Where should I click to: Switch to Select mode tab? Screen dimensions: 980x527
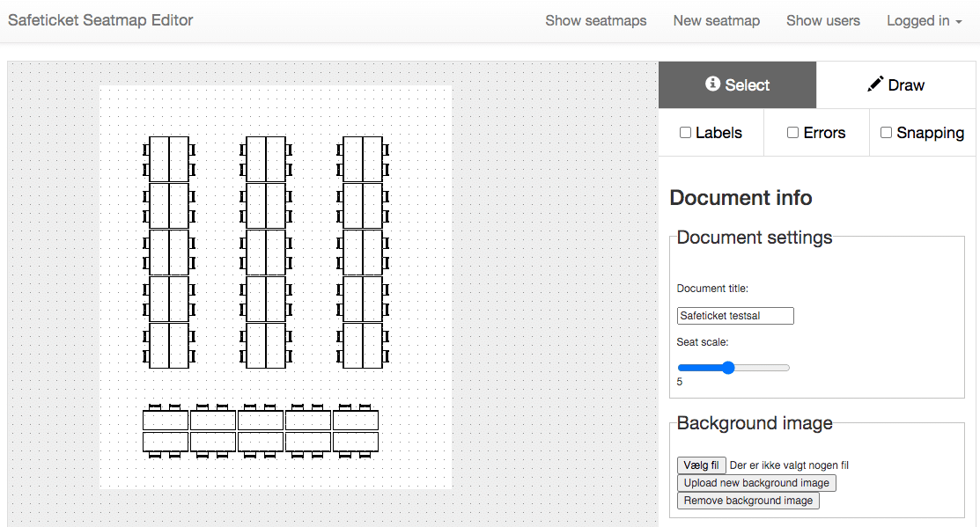click(738, 85)
